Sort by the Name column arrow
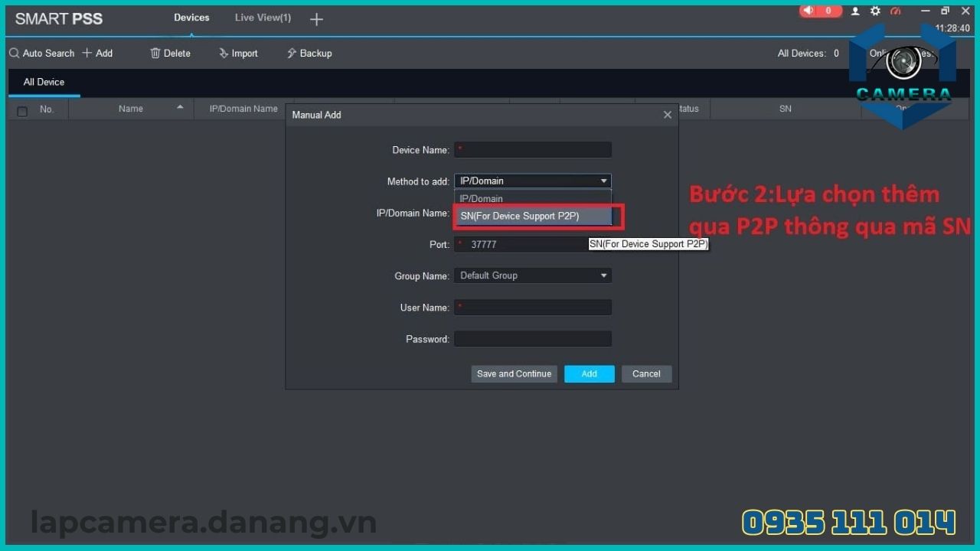 (180, 108)
